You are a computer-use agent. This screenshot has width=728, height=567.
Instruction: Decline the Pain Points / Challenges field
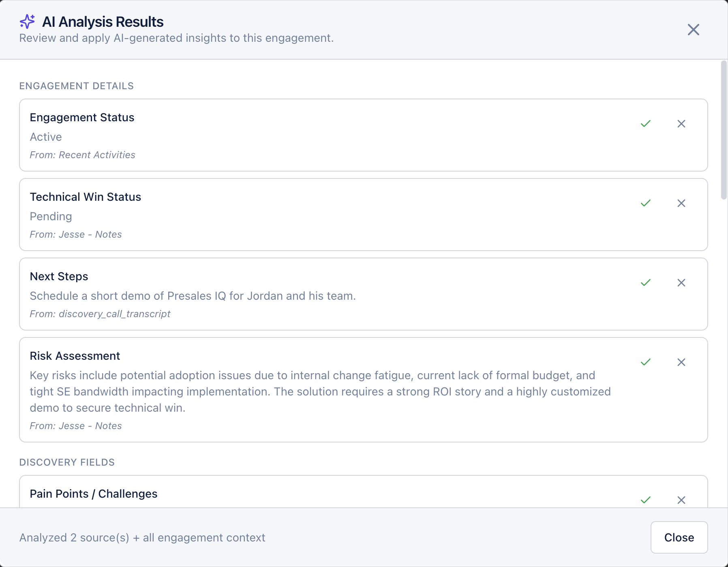coord(681,500)
